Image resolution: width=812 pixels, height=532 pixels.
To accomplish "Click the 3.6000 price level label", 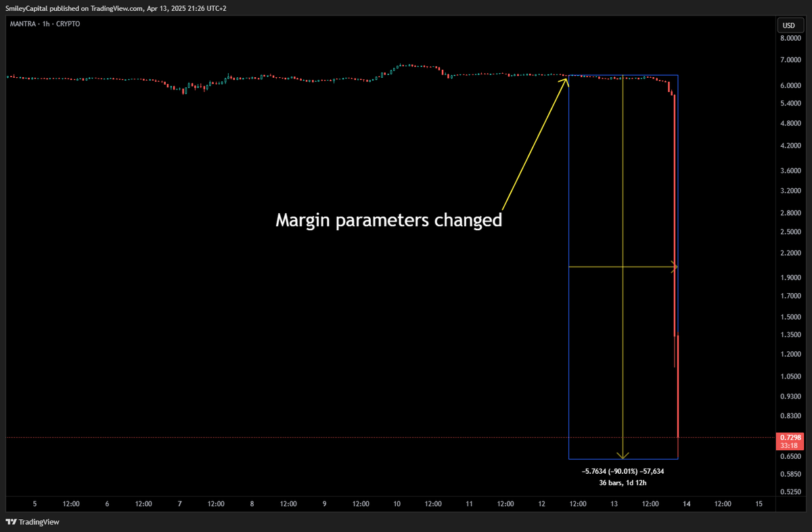I will tap(791, 171).
